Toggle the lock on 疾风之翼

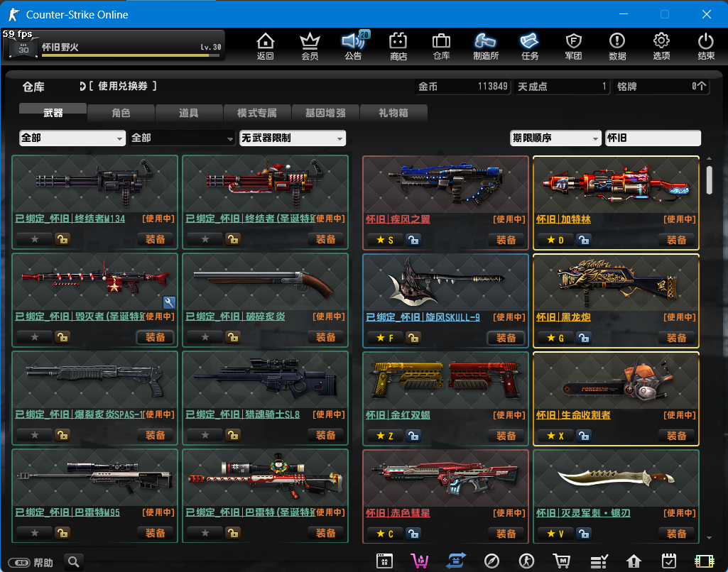[413, 240]
